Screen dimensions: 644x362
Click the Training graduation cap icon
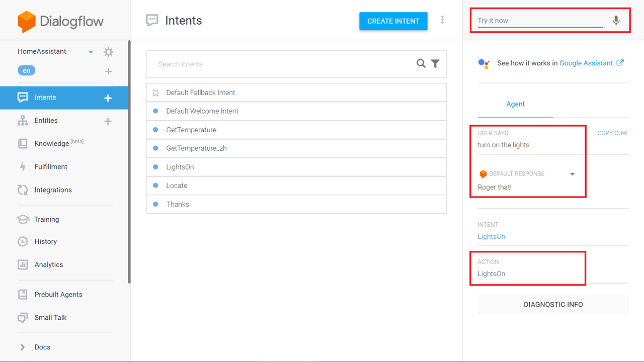click(x=23, y=219)
